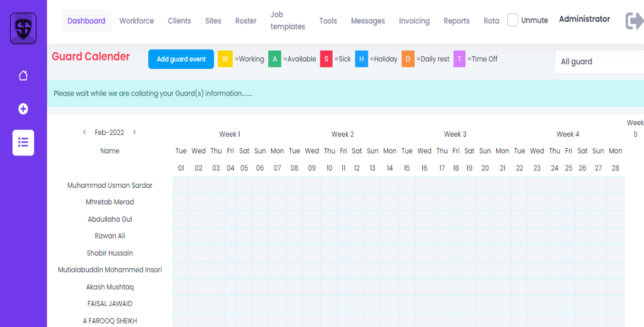Open the Dashboard tab
The image size is (644, 327).
[86, 21]
